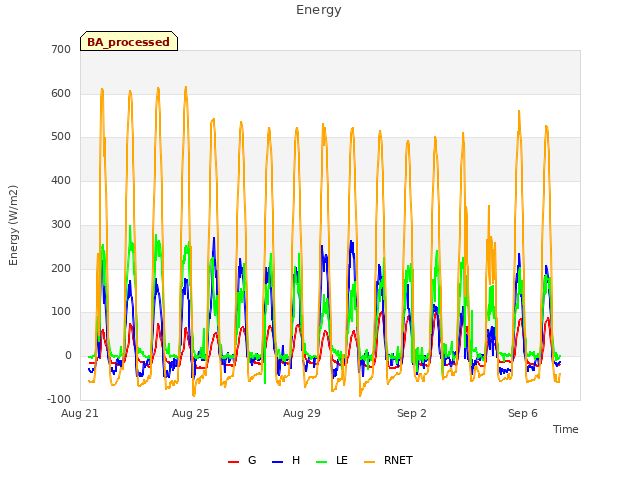The height and width of the screenshot is (480, 640).
Task: Click the Aug 29 x-axis tick label
Action: coord(302,413)
